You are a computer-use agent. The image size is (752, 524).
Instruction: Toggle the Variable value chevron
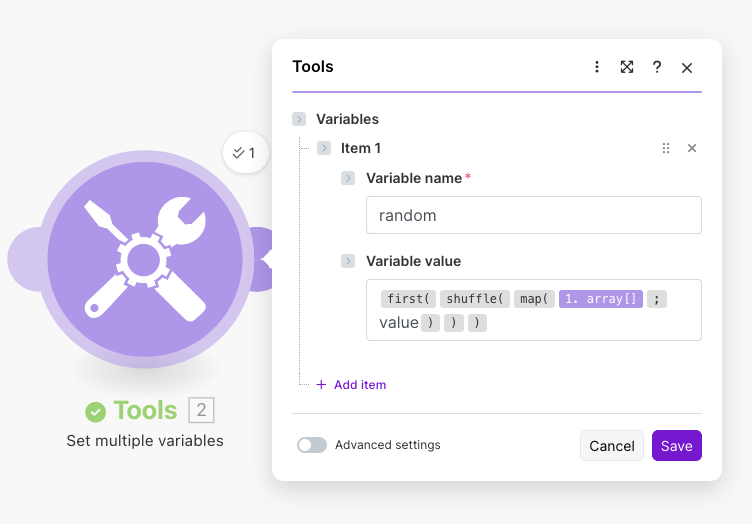pyautogui.click(x=348, y=261)
